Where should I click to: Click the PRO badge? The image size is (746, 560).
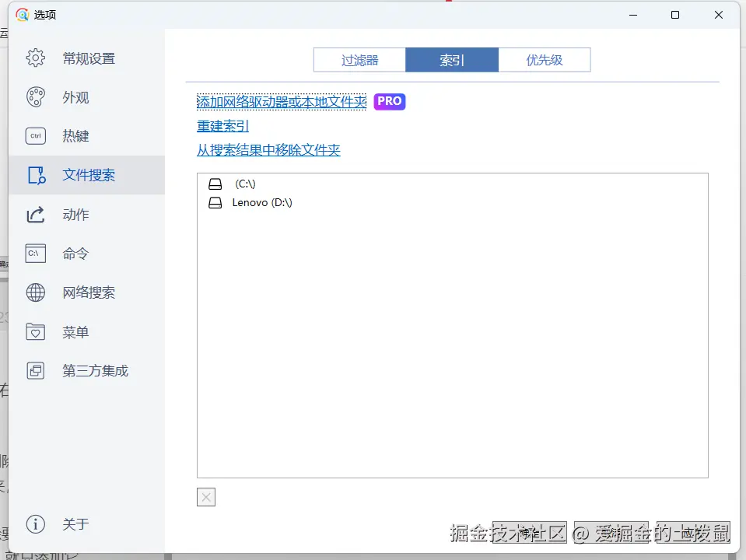[x=389, y=101]
